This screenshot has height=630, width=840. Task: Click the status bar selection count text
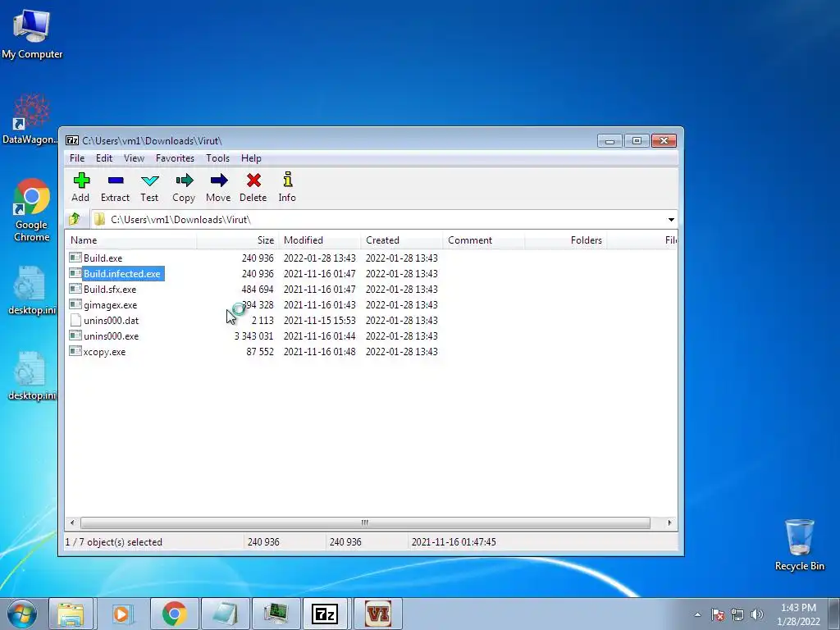pos(113,542)
